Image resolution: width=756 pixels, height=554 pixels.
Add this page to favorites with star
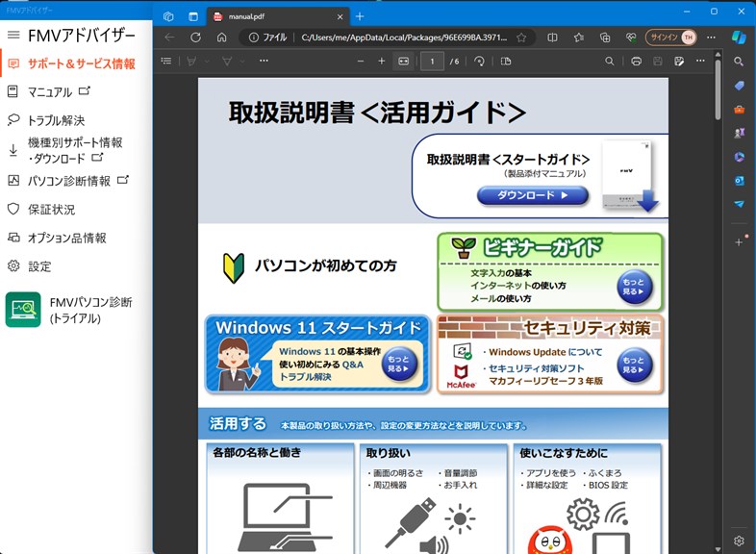pos(521,38)
